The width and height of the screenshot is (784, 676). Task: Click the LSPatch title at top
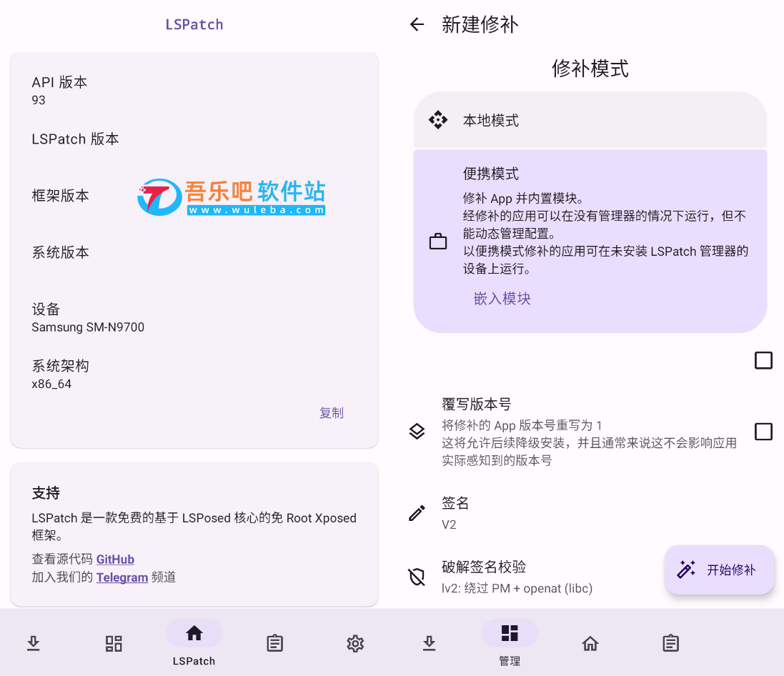[194, 24]
